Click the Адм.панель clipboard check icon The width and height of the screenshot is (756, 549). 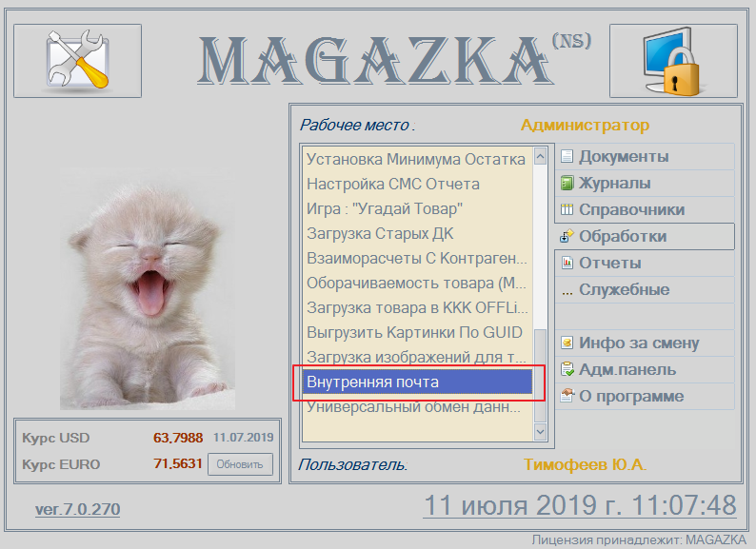pyautogui.click(x=567, y=369)
